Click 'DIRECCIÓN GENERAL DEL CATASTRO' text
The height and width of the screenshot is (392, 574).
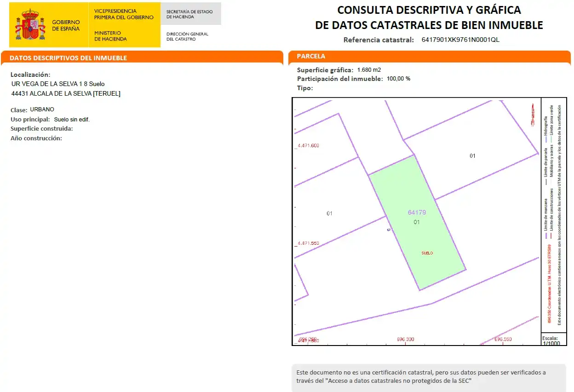coord(187,36)
